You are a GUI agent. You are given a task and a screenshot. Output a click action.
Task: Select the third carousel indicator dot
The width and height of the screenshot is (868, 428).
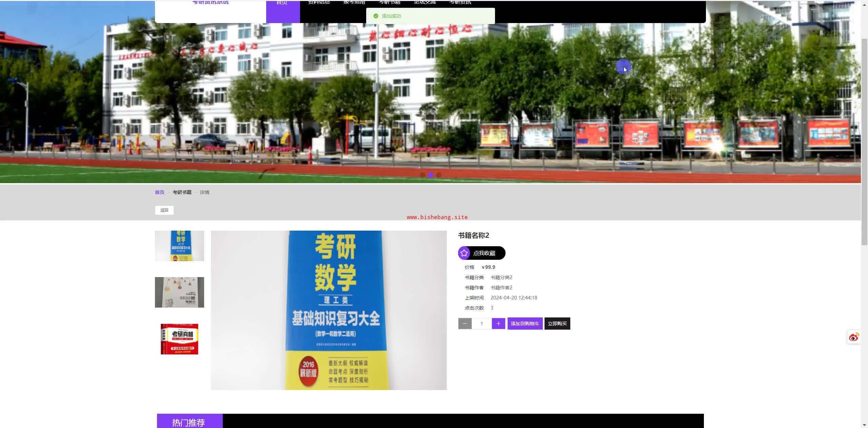coord(439,175)
